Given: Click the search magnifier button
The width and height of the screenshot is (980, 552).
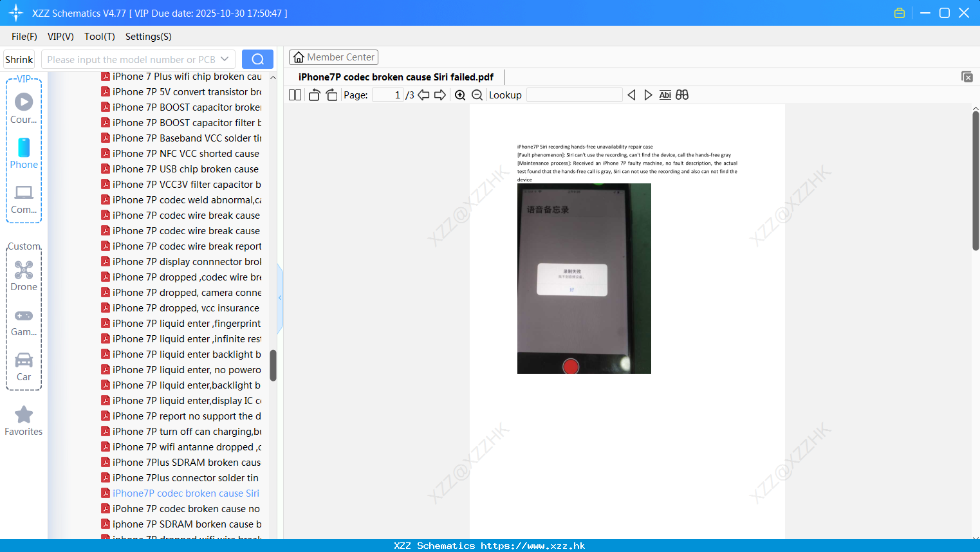Looking at the screenshot, I should coord(257,59).
